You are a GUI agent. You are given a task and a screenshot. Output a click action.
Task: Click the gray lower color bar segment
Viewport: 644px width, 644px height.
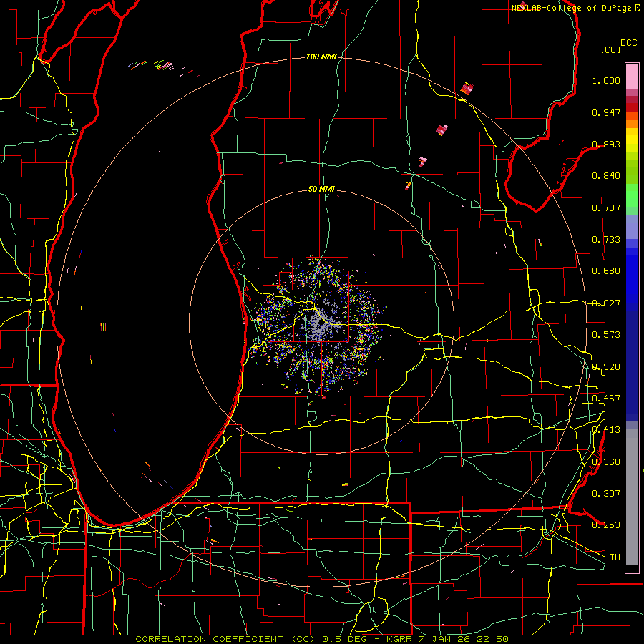[x=632, y=497]
